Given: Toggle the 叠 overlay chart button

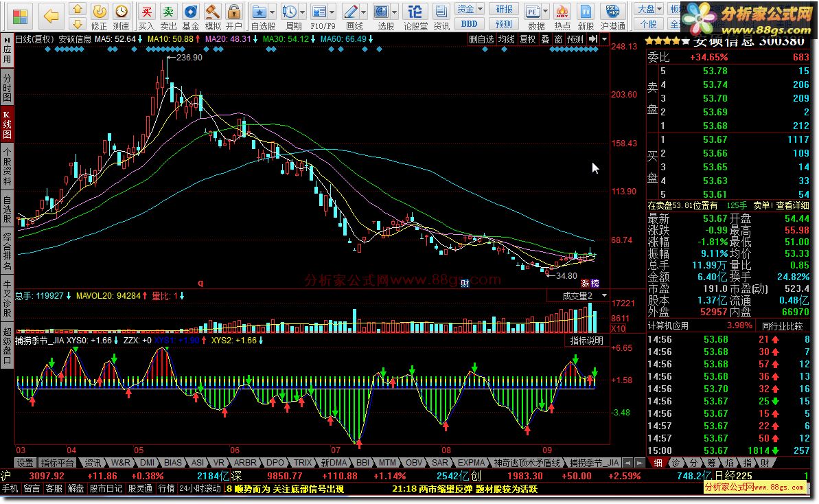Looking at the screenshot, I should pyautogui.click(x=545, y=40).
